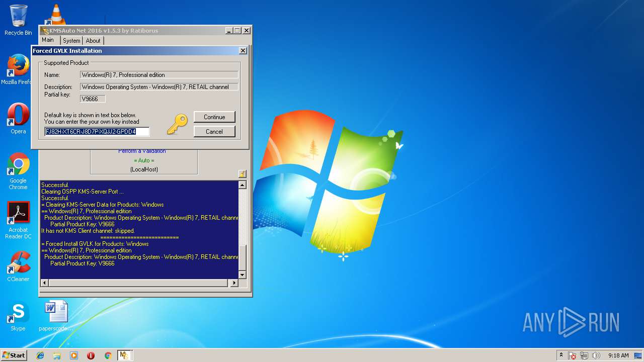This screenshot has height=362, width=644.
Task: Switch to the Main tab
Action: click(x=48, y=40)
